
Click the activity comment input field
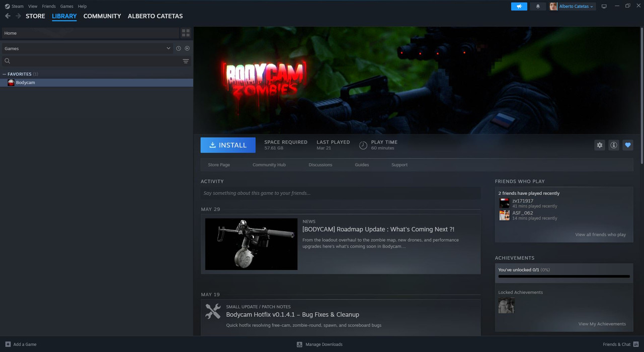(x=341, y=193)
